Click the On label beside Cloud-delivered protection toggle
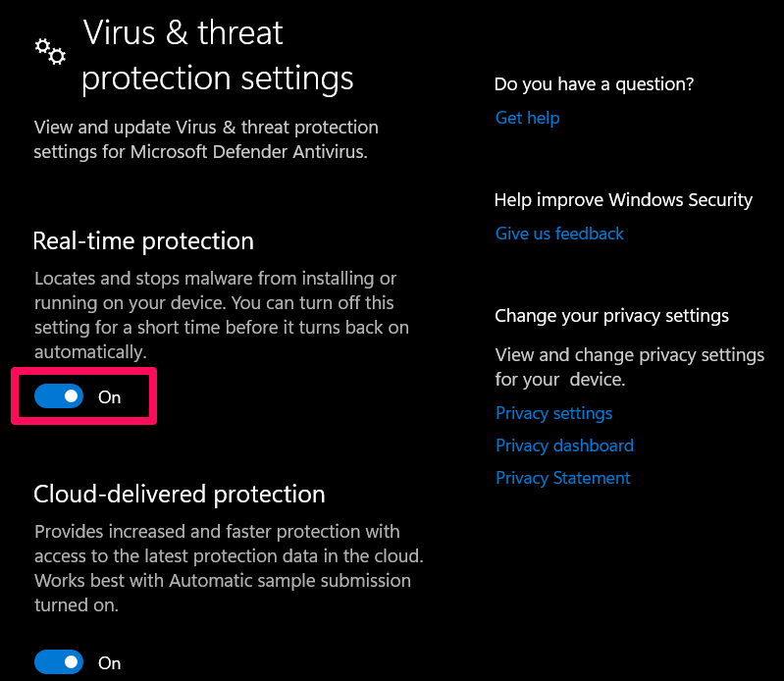 point(110,663)
